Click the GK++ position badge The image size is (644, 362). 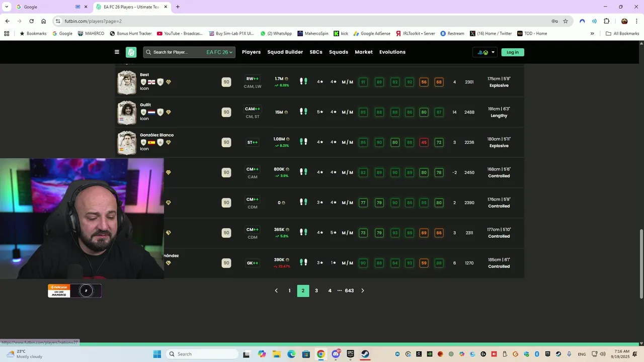click(253, 263)
